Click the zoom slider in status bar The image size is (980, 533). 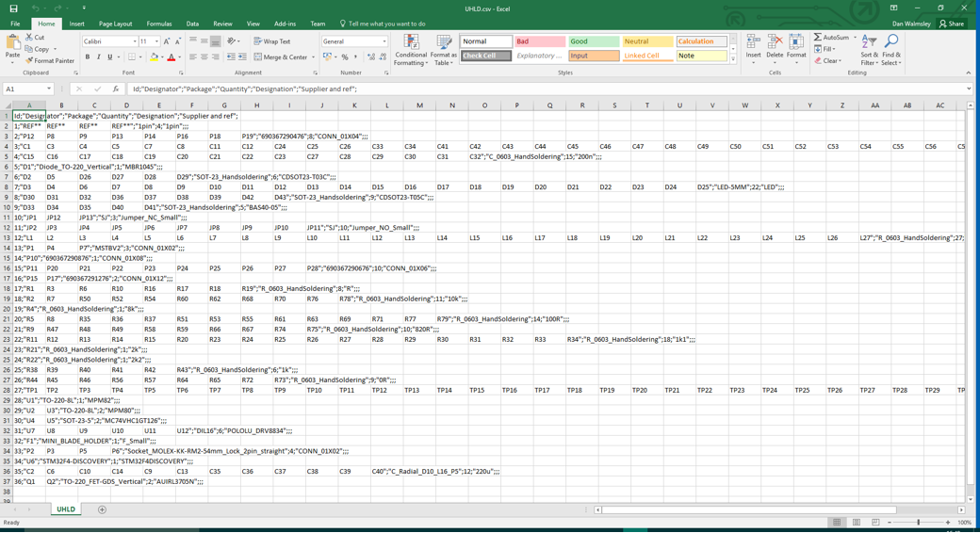pos(919,523)
